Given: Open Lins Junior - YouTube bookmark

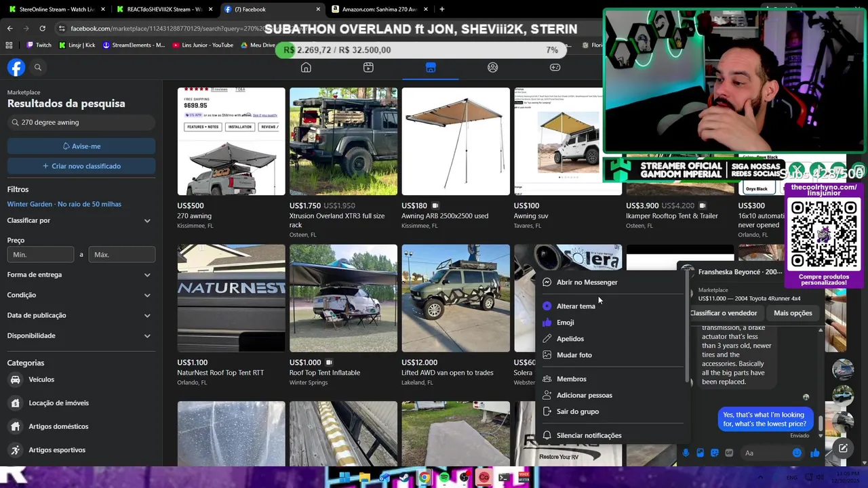Looking at the screenshot, I should [x=203, y=45].
